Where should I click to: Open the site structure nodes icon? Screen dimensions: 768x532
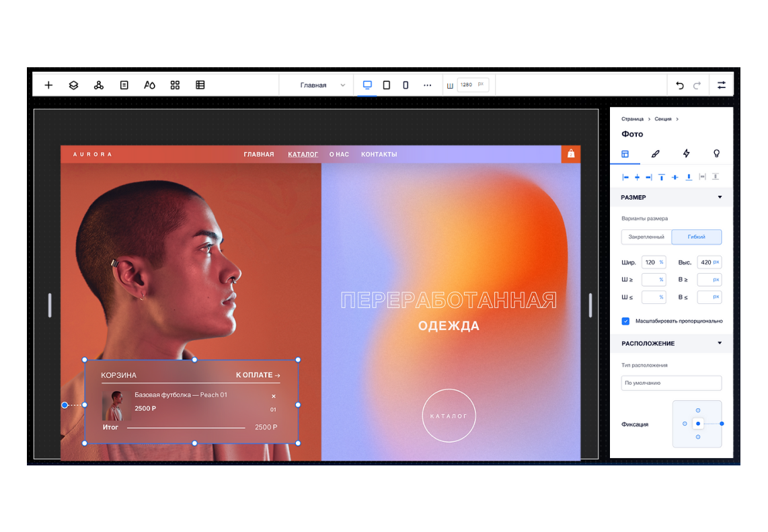point(98,85)
